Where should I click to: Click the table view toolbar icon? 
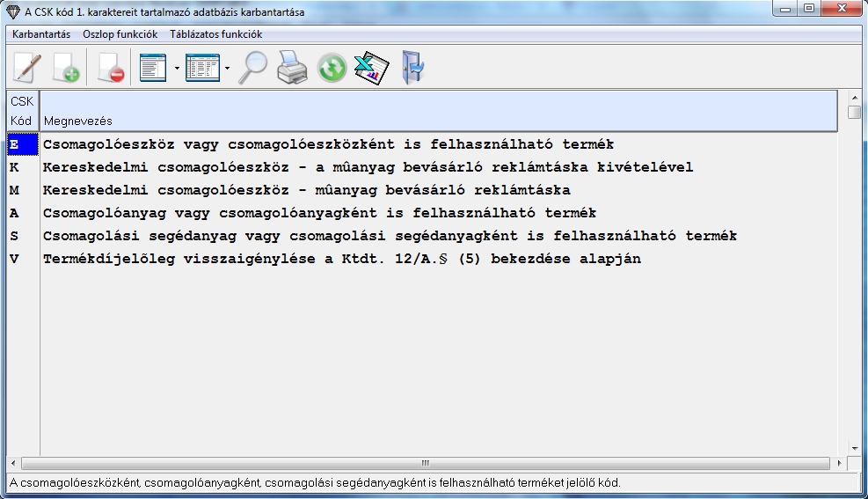point(202,68)
